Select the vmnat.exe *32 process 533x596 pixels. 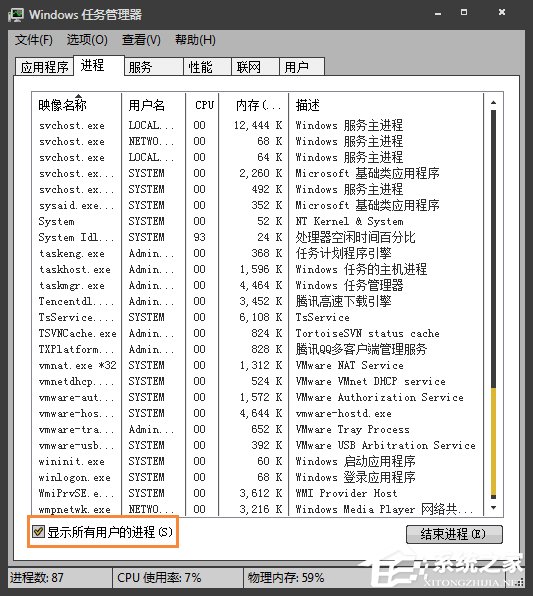point(257,365)
